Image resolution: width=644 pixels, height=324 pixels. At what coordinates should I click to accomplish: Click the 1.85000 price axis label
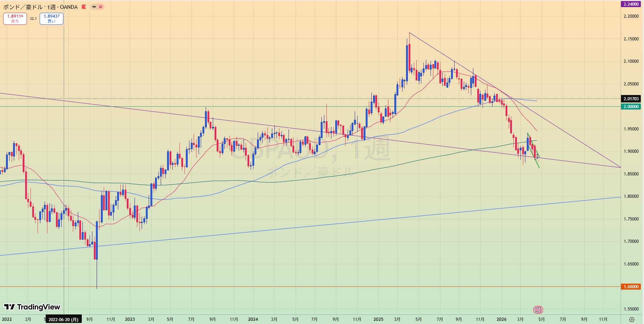point(631,174)
